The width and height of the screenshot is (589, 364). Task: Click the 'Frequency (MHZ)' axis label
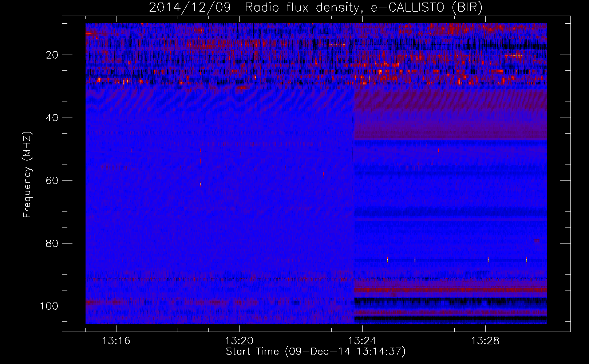pos(27,174)
